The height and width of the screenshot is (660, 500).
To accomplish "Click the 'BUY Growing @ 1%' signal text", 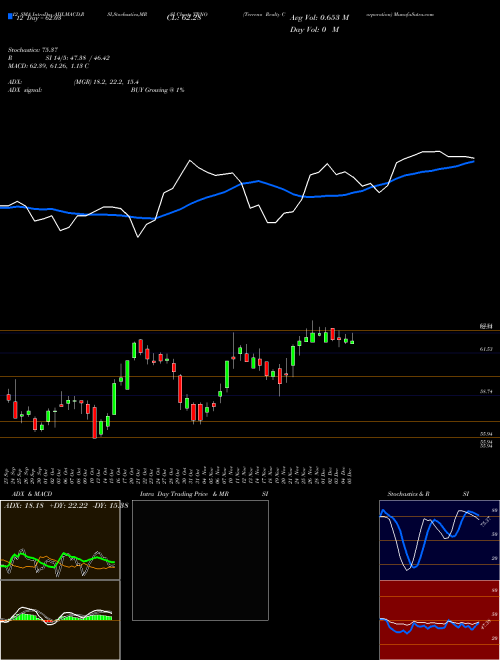I will pyautogui.click(x=157, y=90).
